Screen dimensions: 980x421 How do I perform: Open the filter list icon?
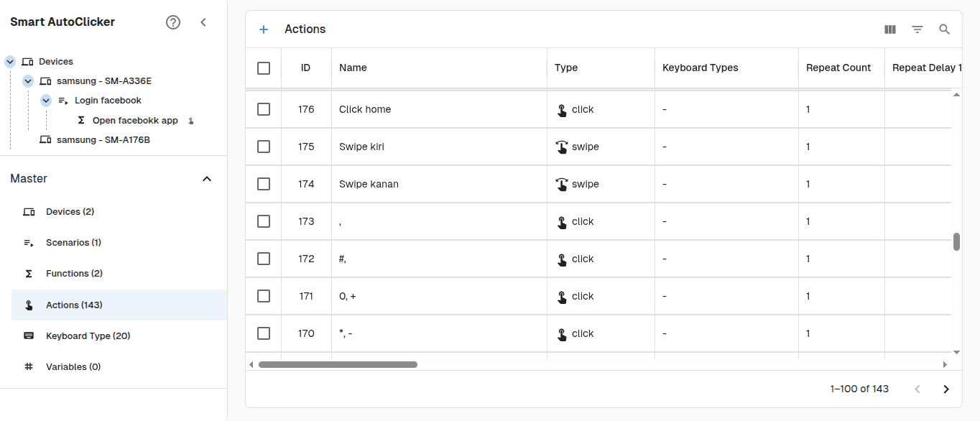pyautogui.click(x=917, y=29)
